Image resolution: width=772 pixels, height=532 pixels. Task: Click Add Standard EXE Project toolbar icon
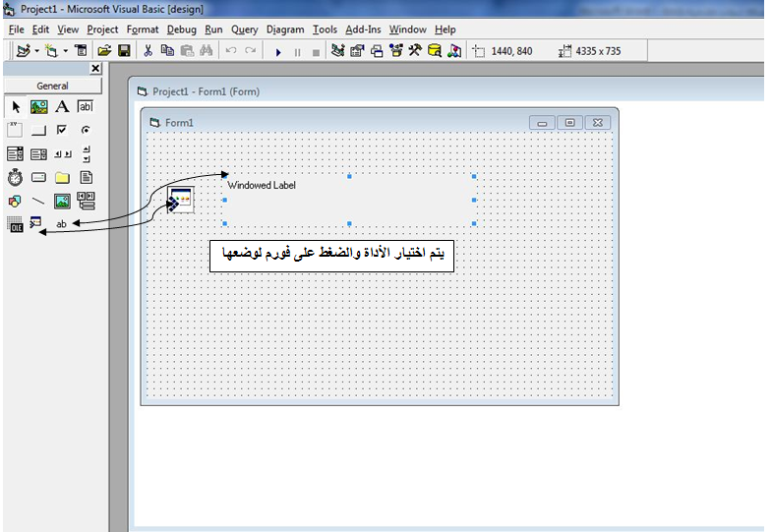[x=23, y=51]
